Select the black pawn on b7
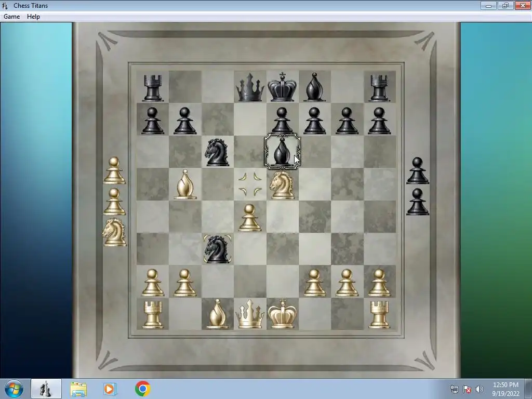Viewport: 532px width, 399px height. [185, 121]
